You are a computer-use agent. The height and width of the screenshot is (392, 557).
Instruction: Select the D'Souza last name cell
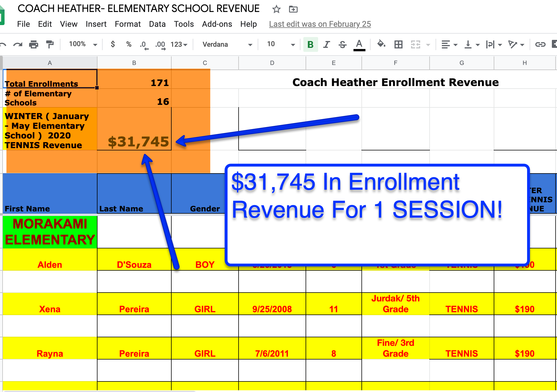(134, 259)
